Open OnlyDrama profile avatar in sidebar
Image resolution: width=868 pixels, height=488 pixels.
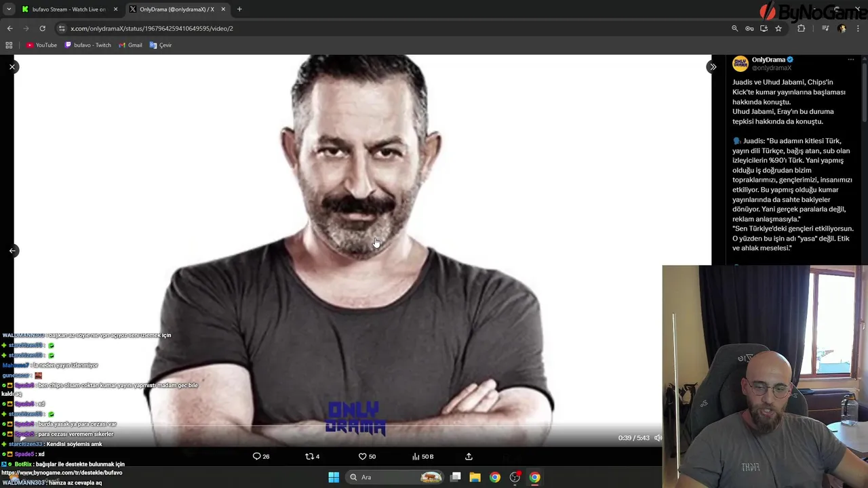pos(740,64)
